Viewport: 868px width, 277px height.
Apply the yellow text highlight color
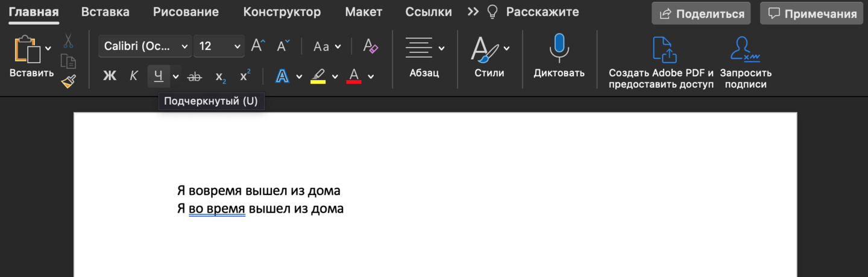point(318,76)
